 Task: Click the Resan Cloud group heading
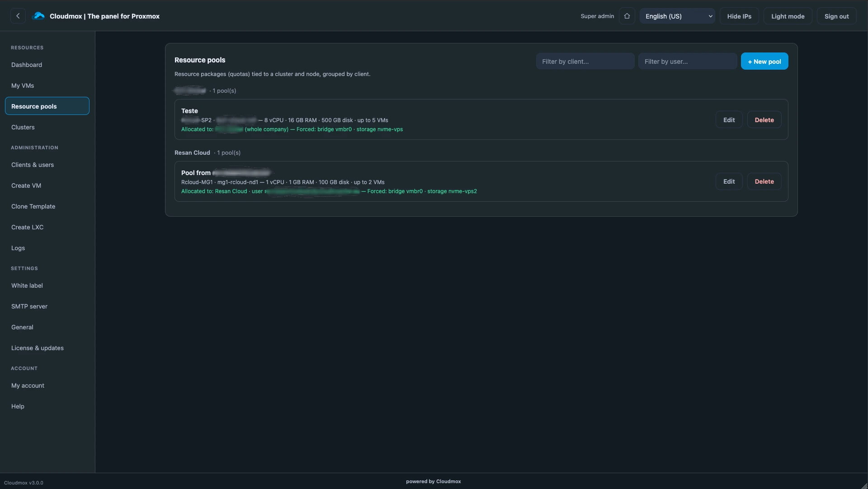[x=192, y=152]
